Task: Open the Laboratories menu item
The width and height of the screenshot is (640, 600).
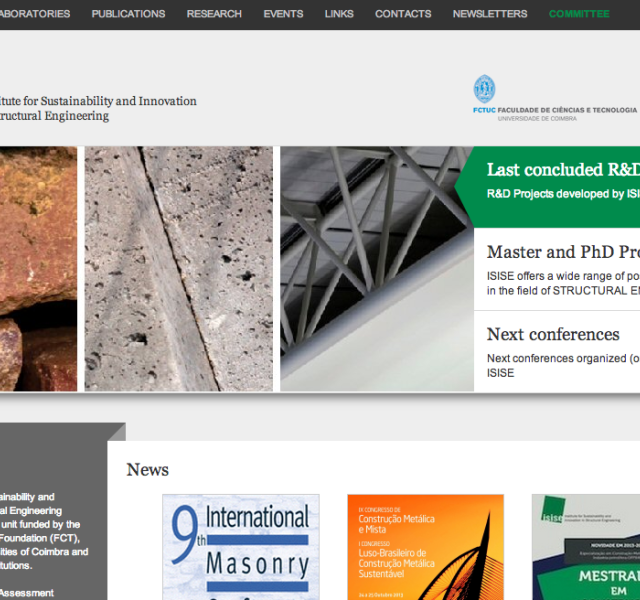Action: (35, 14)
